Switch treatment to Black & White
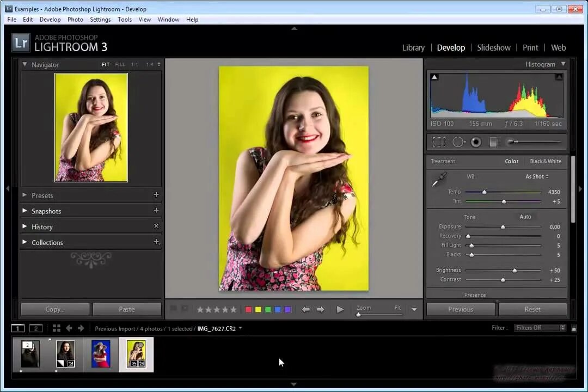 [x=546, y=161]
